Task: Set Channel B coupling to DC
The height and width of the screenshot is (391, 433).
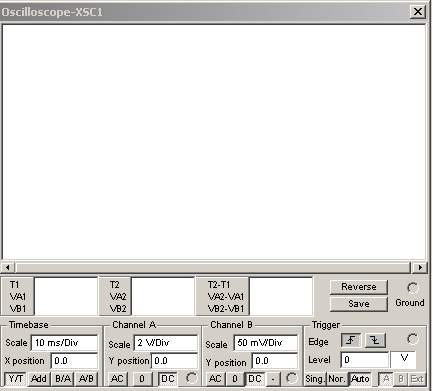Action: click(x=255, y=379)
